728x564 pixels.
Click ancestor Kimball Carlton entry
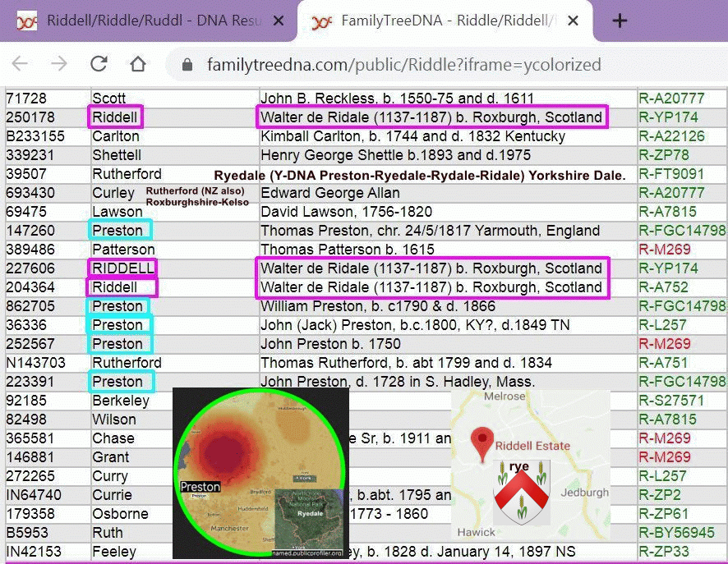tap(413, 136)
